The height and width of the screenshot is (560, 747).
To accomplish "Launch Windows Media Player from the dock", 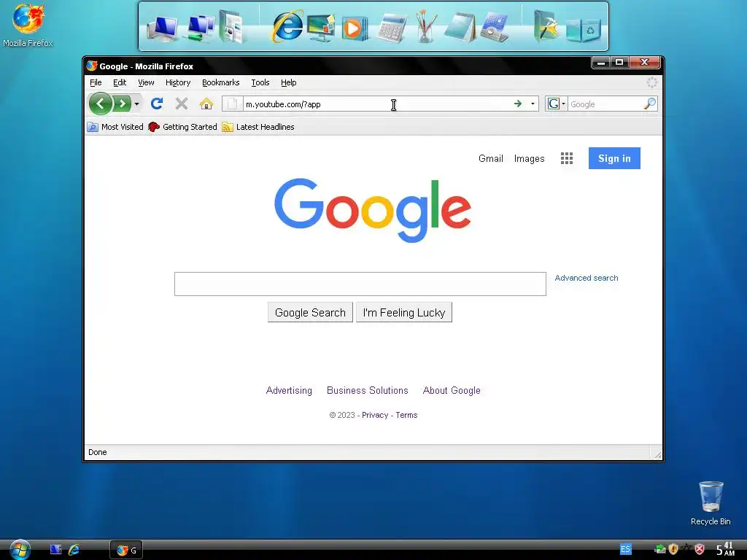I will [355, 28].
